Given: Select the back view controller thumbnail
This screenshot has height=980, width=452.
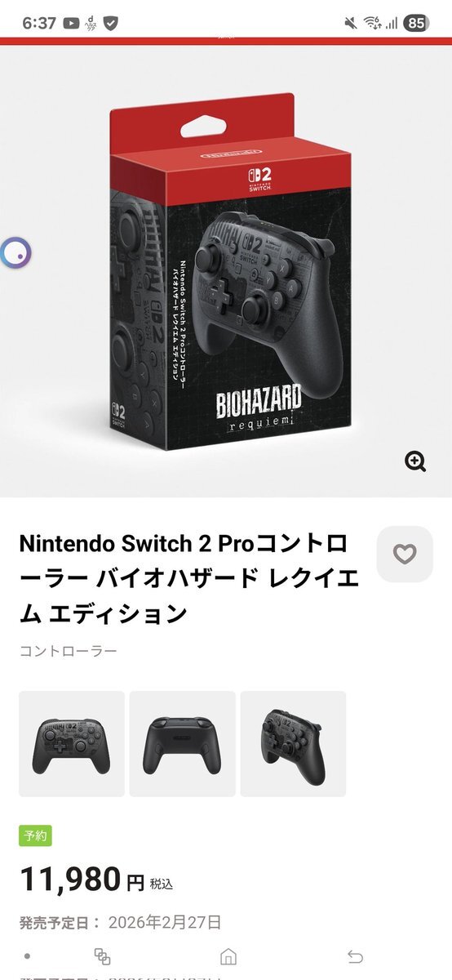Looking at the screenshot, I should pyautogui.click(x=183, y=744).
